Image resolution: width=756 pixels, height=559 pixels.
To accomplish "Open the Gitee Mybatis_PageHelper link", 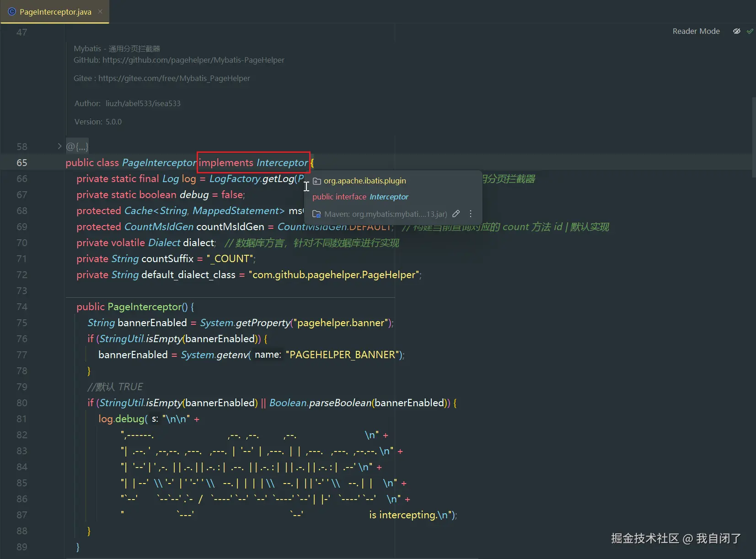I will point(174,78).
